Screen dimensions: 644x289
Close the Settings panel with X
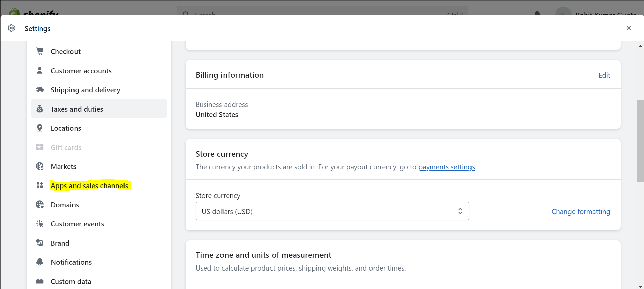click(629, 28)
